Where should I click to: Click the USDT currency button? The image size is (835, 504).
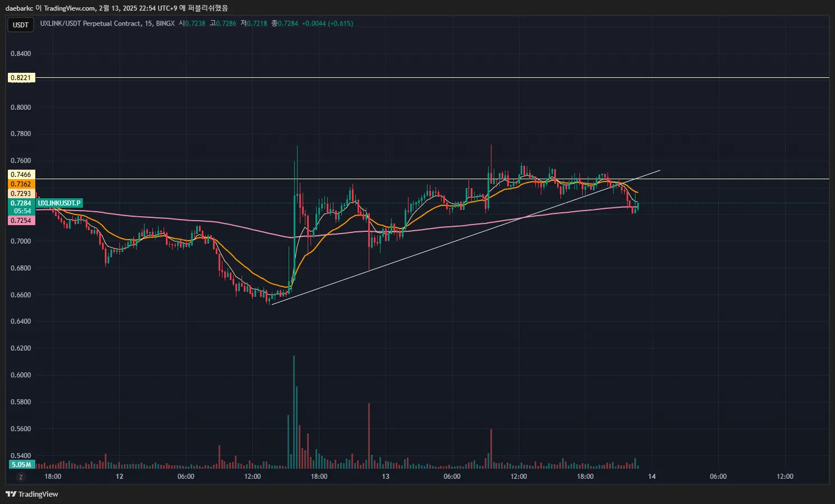[21, 25]
